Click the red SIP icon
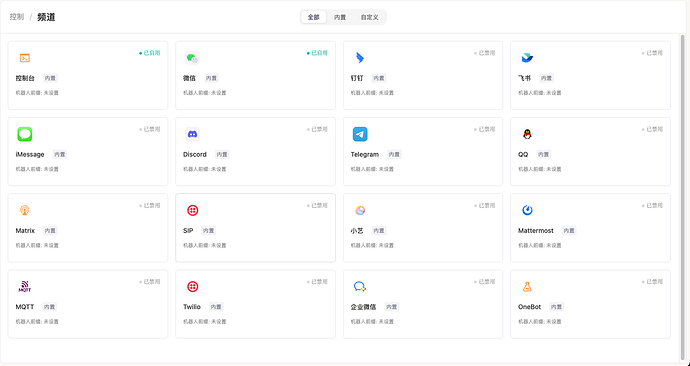 point(192,210)
